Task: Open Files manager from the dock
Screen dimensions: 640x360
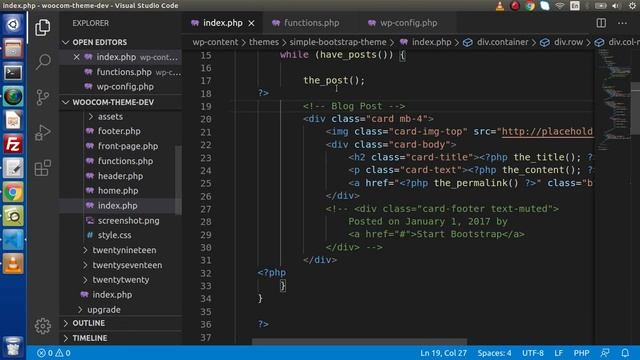Action: 13,49
